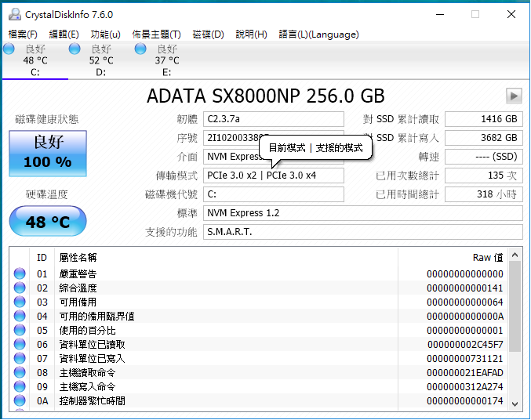Click the standard field NVM Express 1.2
This screenshot has height=420, width=531.
[363, 213]
